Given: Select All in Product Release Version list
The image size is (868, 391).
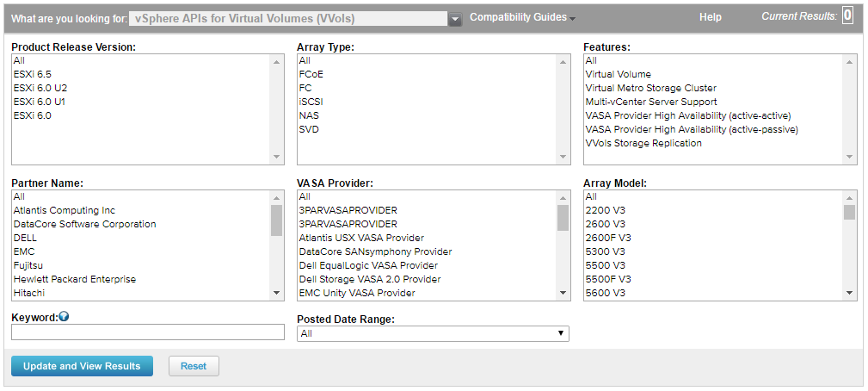Looking at the screenshot, I should coord(140,60).
